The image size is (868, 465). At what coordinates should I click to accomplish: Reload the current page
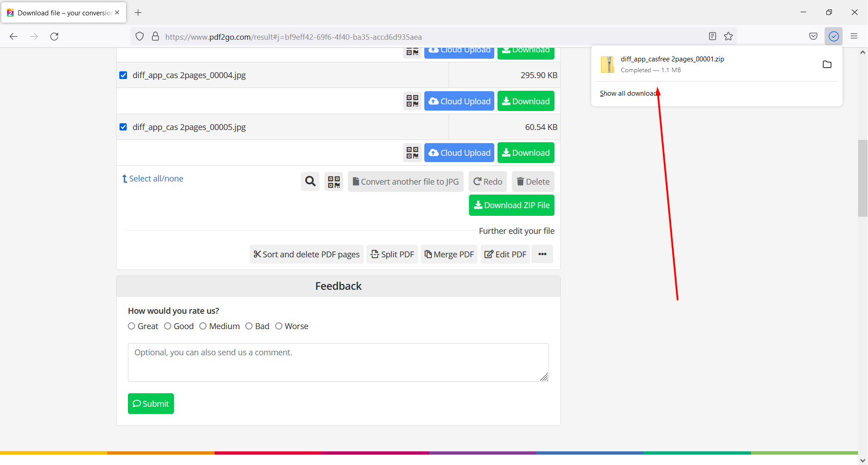click(x=54, y=37)
